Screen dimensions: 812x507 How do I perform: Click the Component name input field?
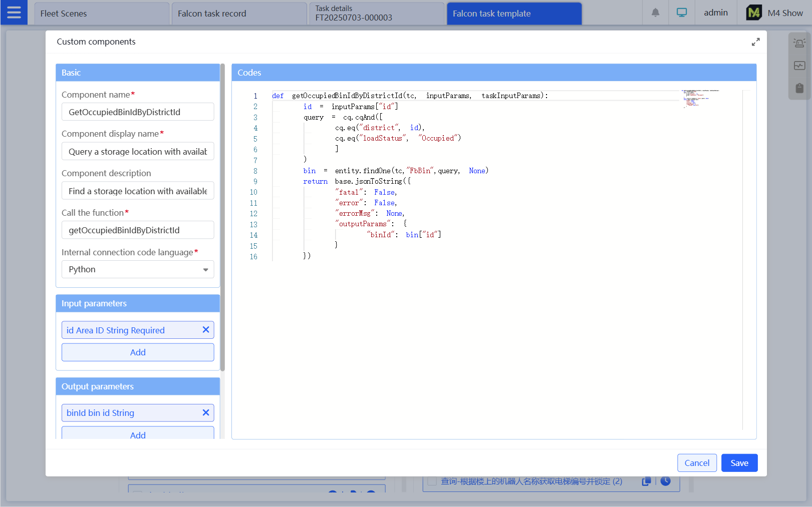(138, 112)
